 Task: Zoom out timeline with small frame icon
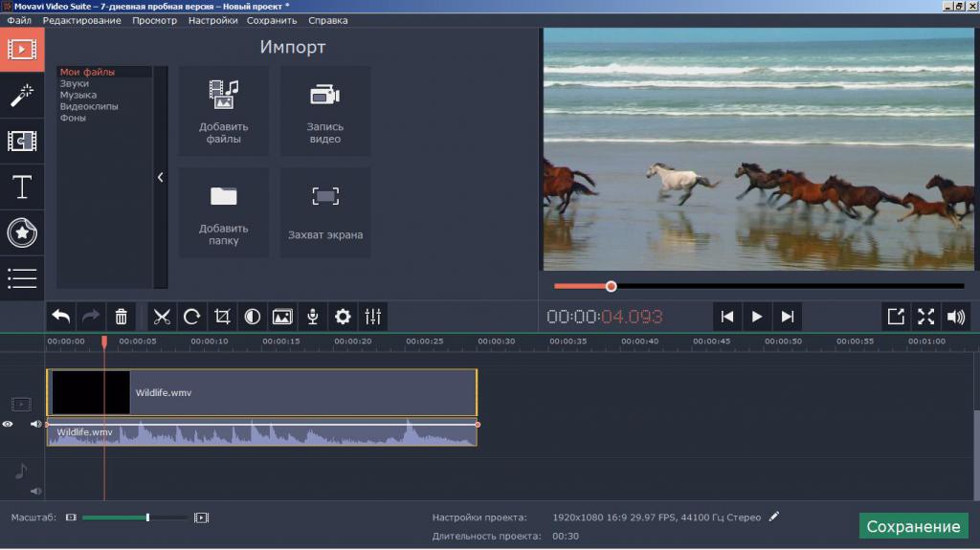(x=71, y=517)
